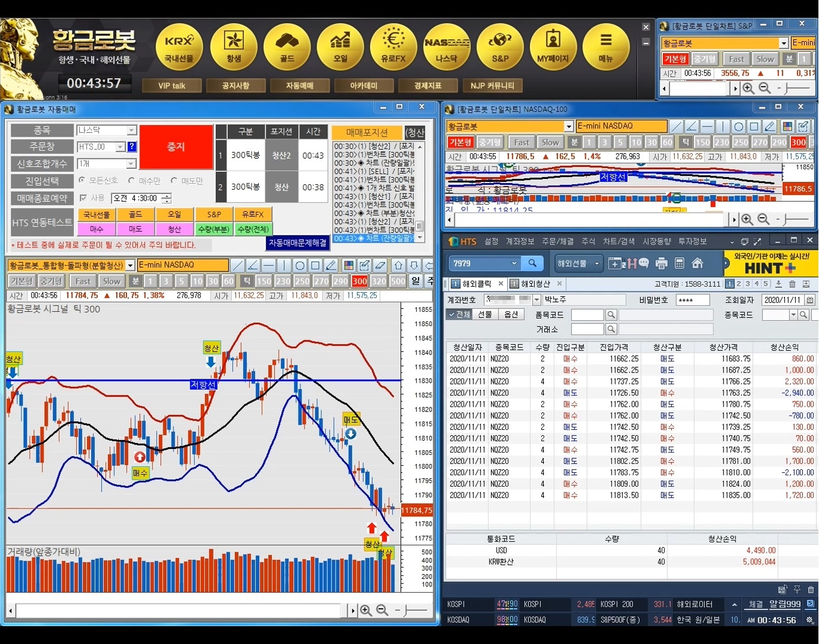Click the printer icon in HTS toolbar
The image size is (819, 644).
click(661, 264)
